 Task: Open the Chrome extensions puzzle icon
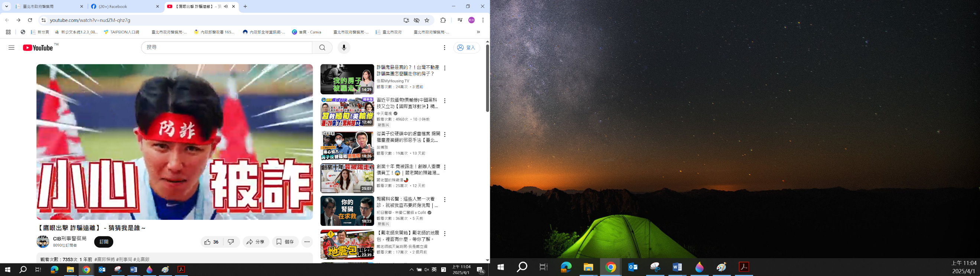(443, 20)
